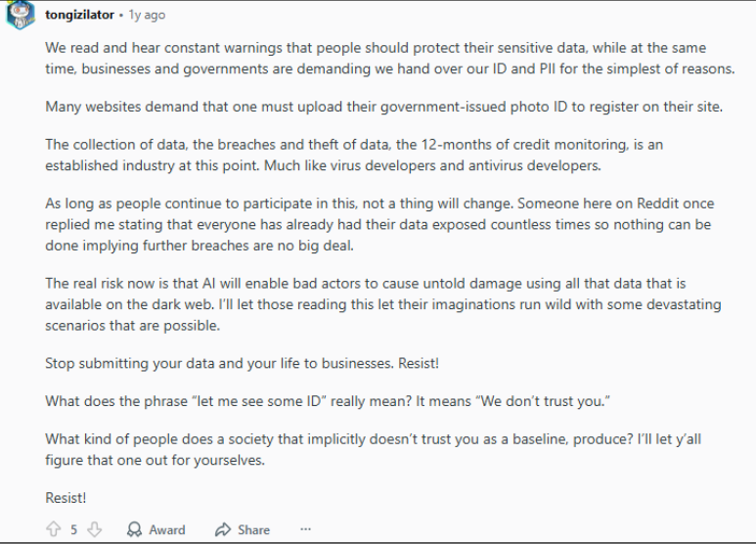The width and height of the screenshot is (756, 544).
Task: Click the "As long as people continue" paragraph
Action: [x=377, y=225]
